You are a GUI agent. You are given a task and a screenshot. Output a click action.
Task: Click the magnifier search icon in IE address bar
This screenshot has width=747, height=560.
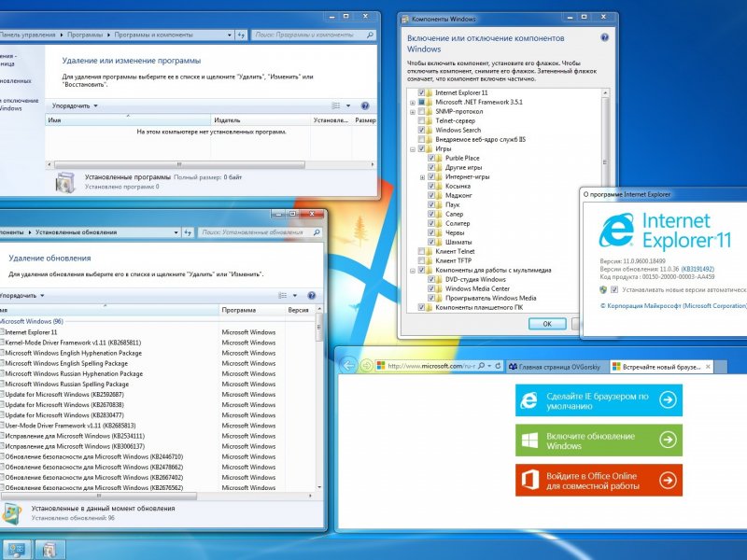click(481, 366)
